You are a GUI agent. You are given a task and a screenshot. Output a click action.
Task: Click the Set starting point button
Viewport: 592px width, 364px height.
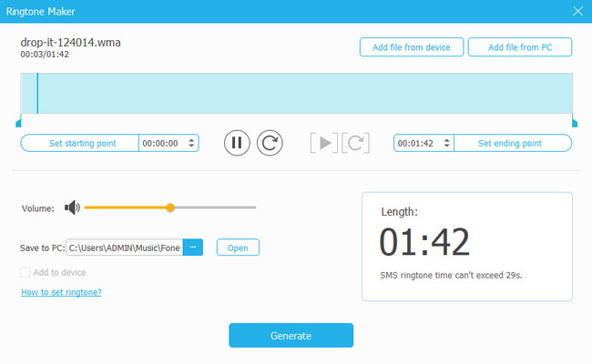pyautogui.click(x=79, y=143)
